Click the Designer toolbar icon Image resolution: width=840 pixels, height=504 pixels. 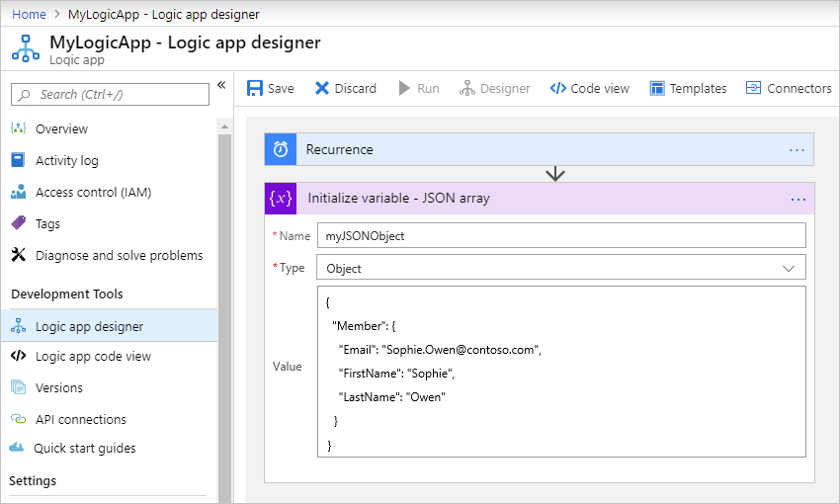[466, 88]
